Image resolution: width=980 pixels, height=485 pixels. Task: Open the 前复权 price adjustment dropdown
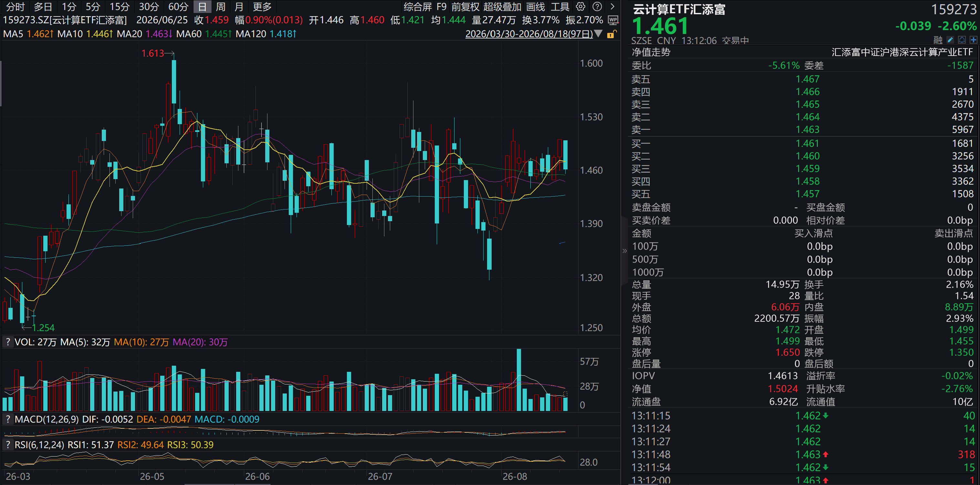point(465,7)
